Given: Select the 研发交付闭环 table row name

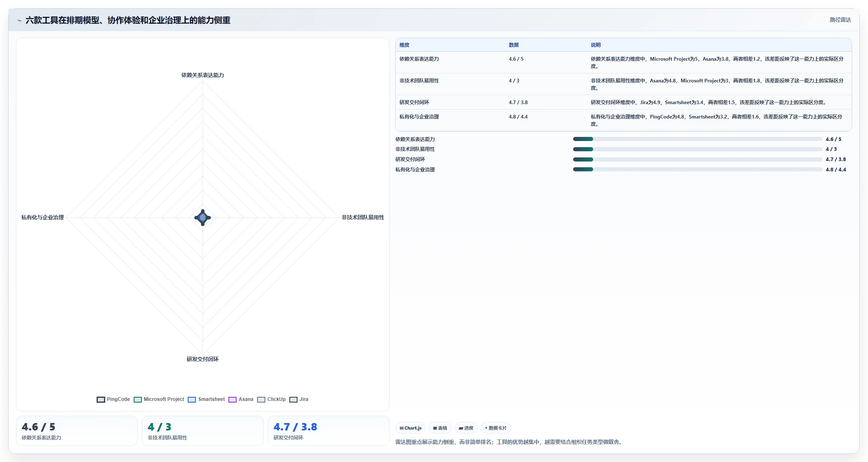Looking at the screenshot, I should coord(414,102).
